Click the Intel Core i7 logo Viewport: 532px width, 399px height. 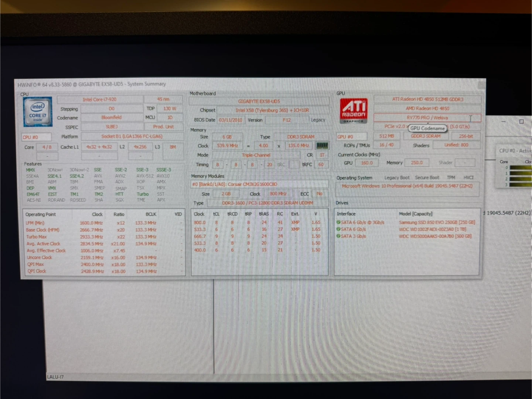coord(37,111)
